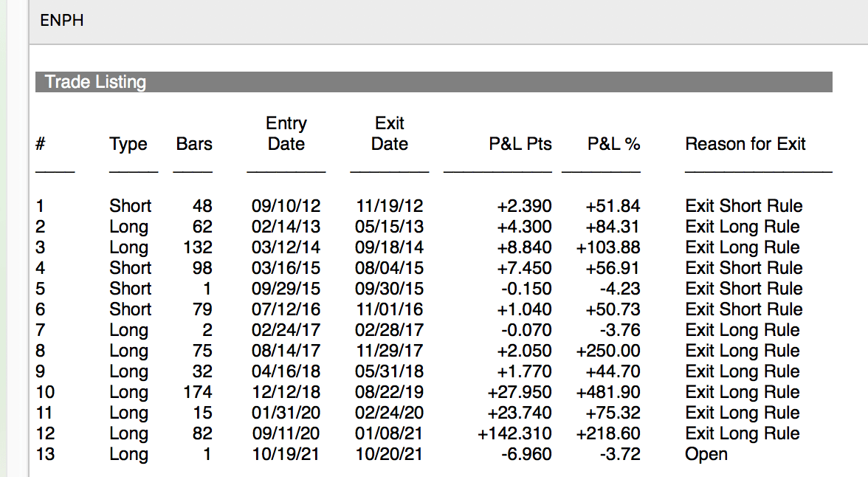The image size is (868, 477).
Task: Select the +250.00 percent cell
Action: click(x=608, y=351)
